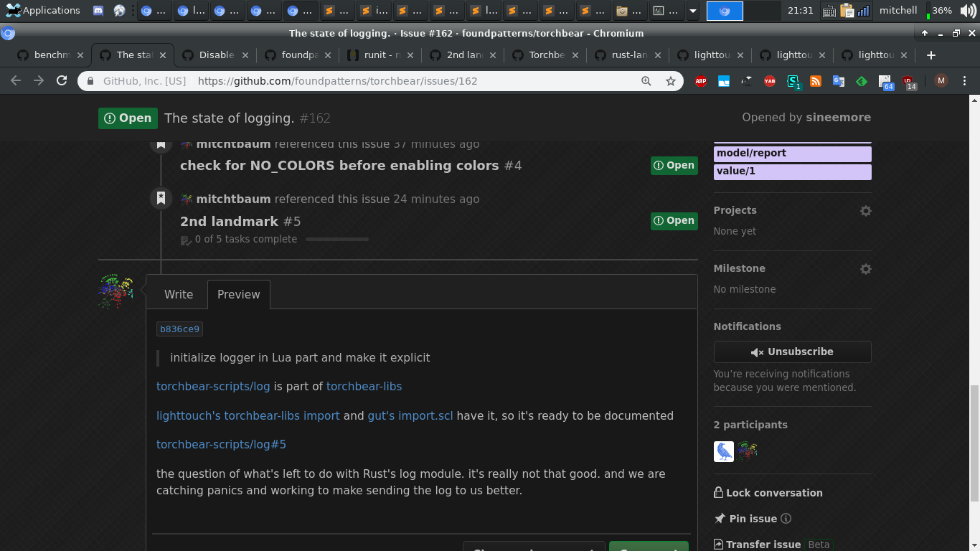Click Transfer issue link
The height and width of the screenshot is (551, 980).
pos(756,545)
